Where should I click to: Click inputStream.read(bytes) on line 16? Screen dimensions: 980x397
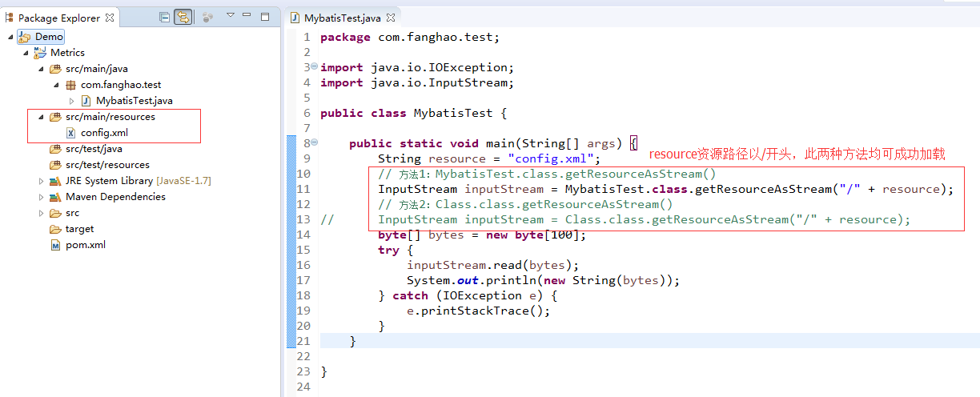(x=492, y=265)
